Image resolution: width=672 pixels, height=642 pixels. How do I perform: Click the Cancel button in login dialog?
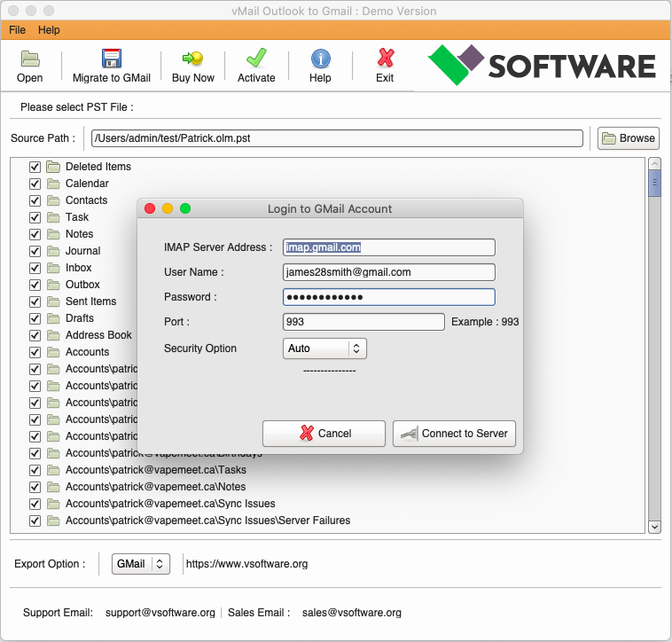click(x=324, y=434)
